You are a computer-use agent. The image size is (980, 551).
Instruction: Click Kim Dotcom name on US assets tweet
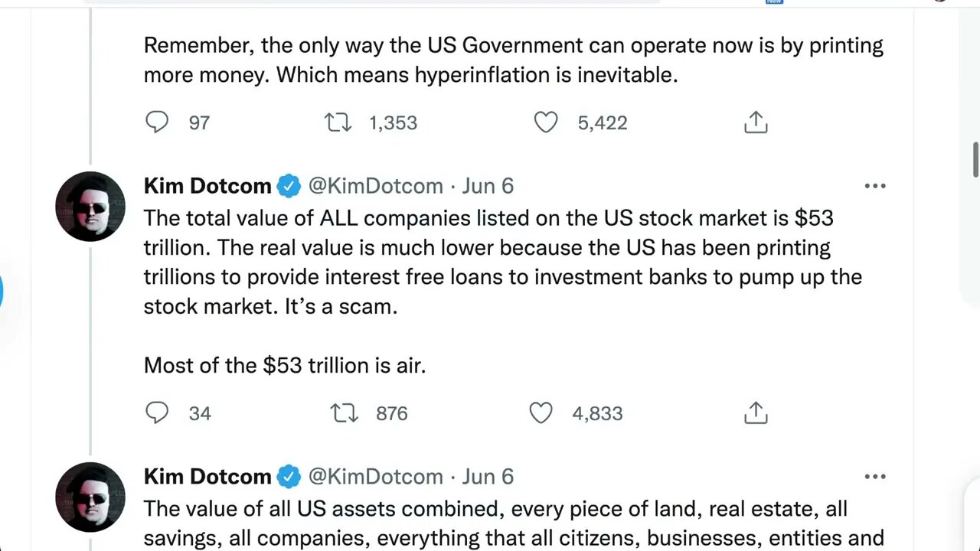pyautogui.click(x=207, y=477)
